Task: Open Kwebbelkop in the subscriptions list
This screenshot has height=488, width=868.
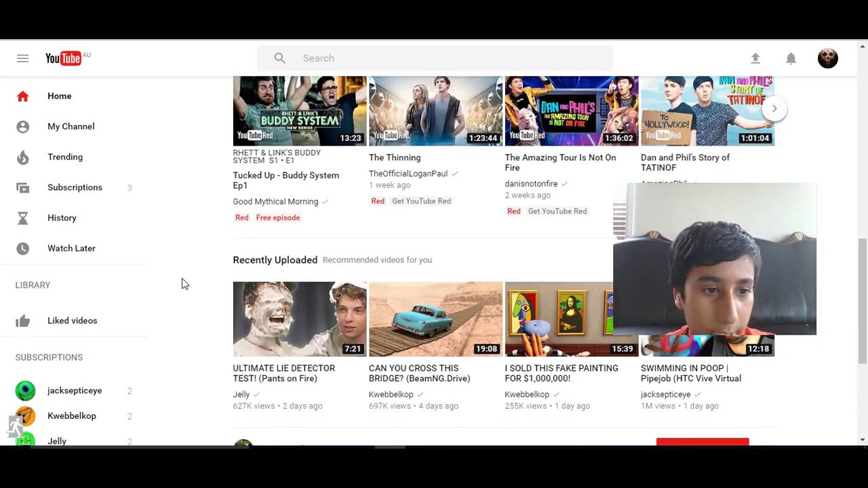Action: [72, 416]
